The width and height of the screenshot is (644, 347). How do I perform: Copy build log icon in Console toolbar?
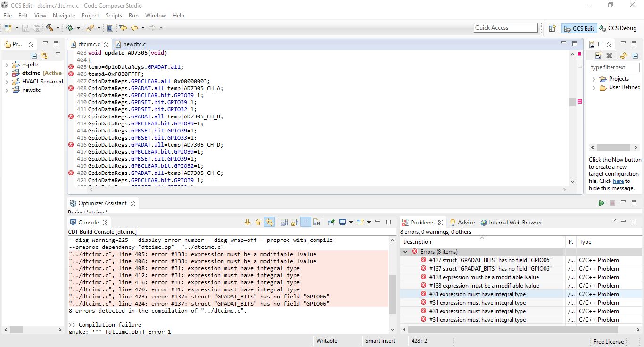[x=284, y=222]
